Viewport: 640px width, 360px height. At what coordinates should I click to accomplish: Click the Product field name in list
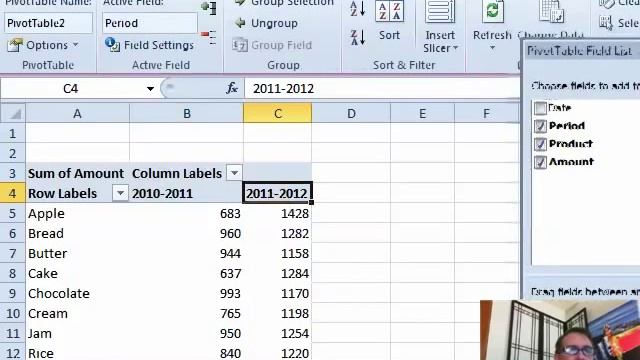coord(571,144)
